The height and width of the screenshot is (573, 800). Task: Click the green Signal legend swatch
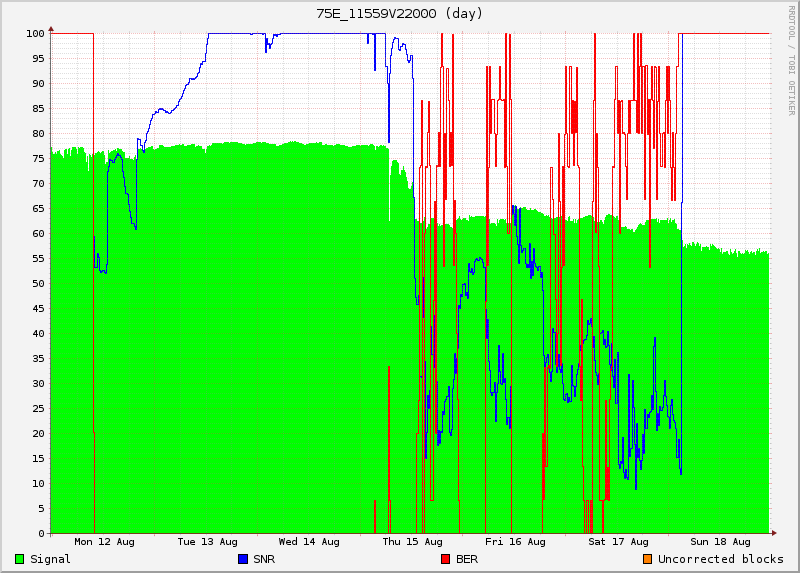click(x=19, y=559)
